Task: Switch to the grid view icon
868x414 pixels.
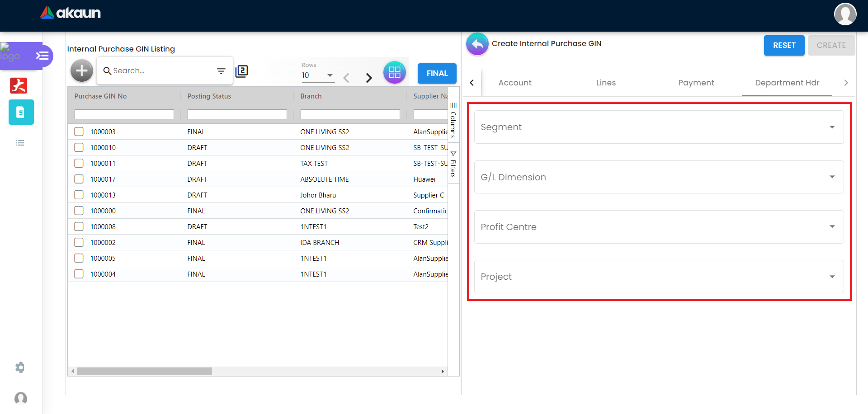Action: [x=394, y=72]
